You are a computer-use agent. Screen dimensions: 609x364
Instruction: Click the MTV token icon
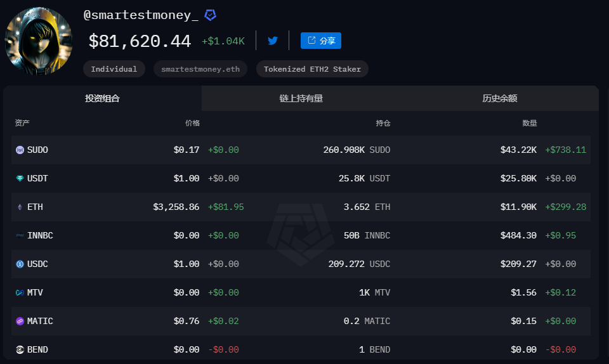(x=20, y=293)
